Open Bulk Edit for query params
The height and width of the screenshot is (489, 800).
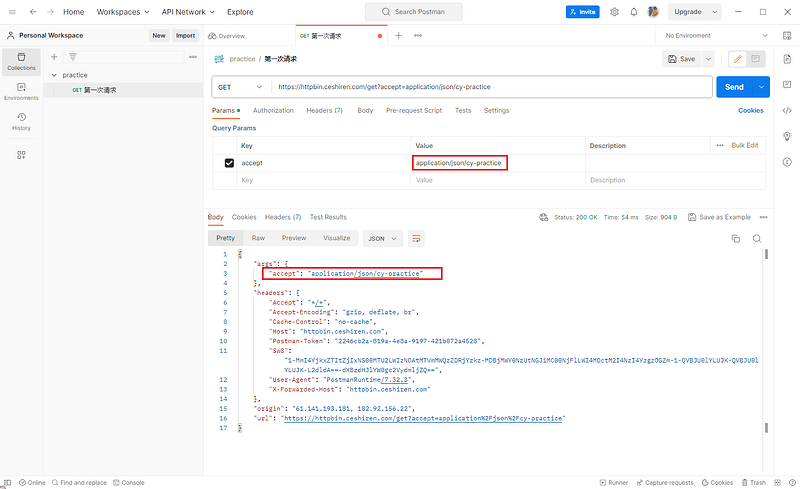(744, 145)
